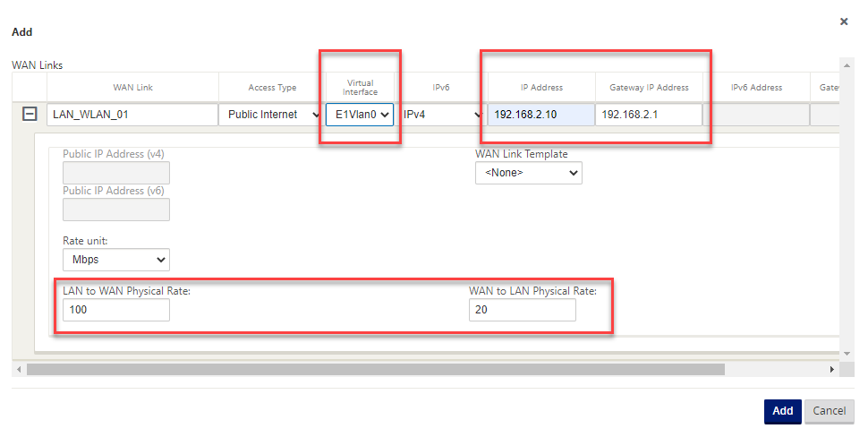Click the horizontal scrollbar left arrow
This screenshot has height=437, width=868.
point(20,369)
